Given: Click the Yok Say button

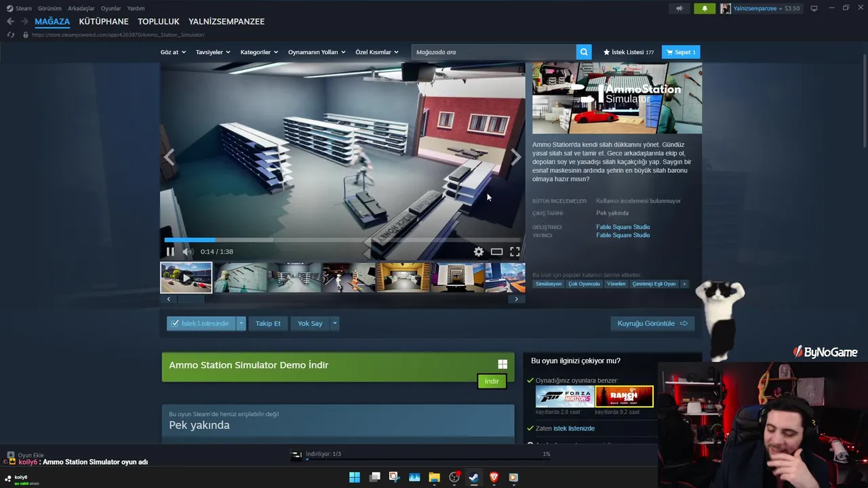Looking at the screenshot, I should pos(310,323).
